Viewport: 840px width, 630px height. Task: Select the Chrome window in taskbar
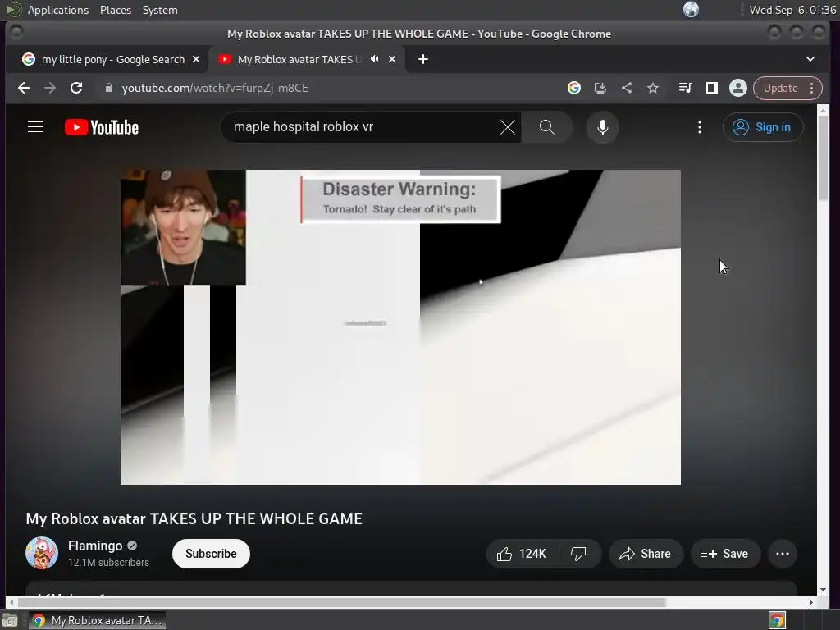click(97, 620)
